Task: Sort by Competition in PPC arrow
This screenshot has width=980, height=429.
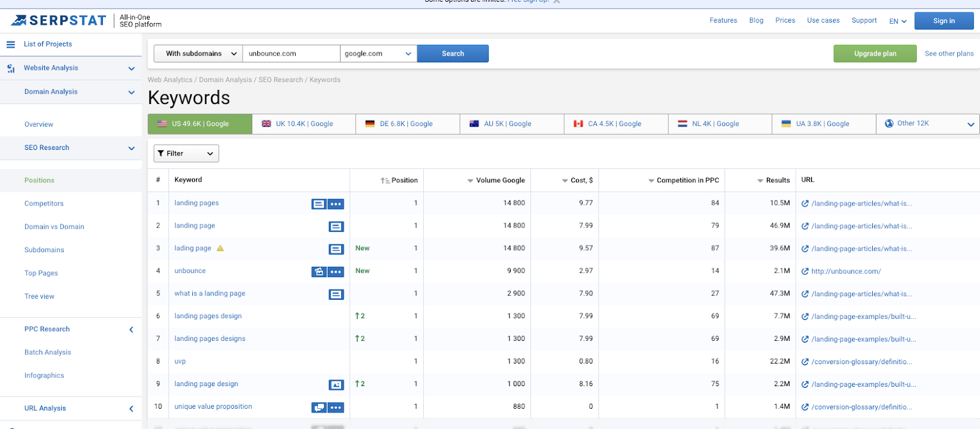Action: (652, 181)
